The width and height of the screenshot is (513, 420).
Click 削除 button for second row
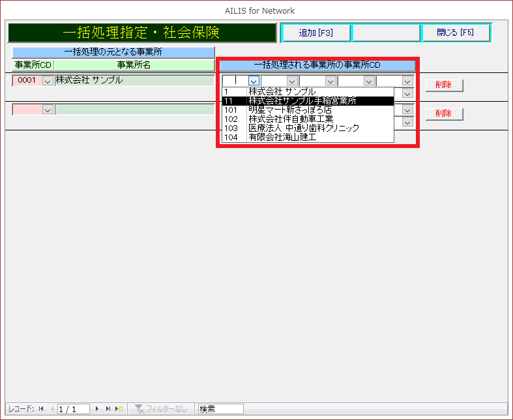(444, 114)
